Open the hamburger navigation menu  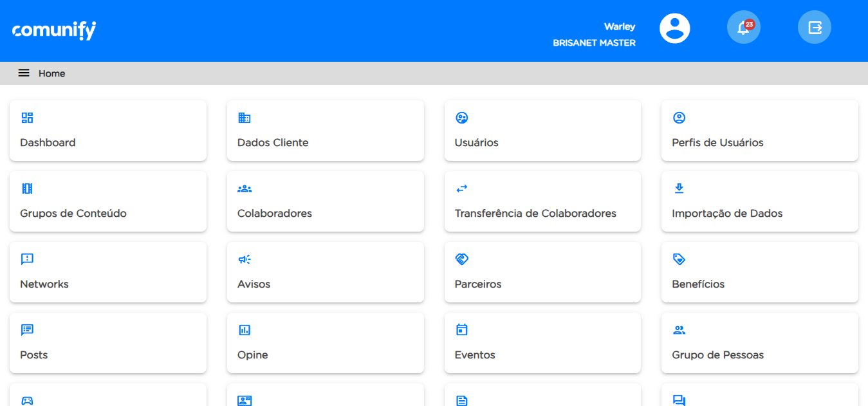click(24, 73)
